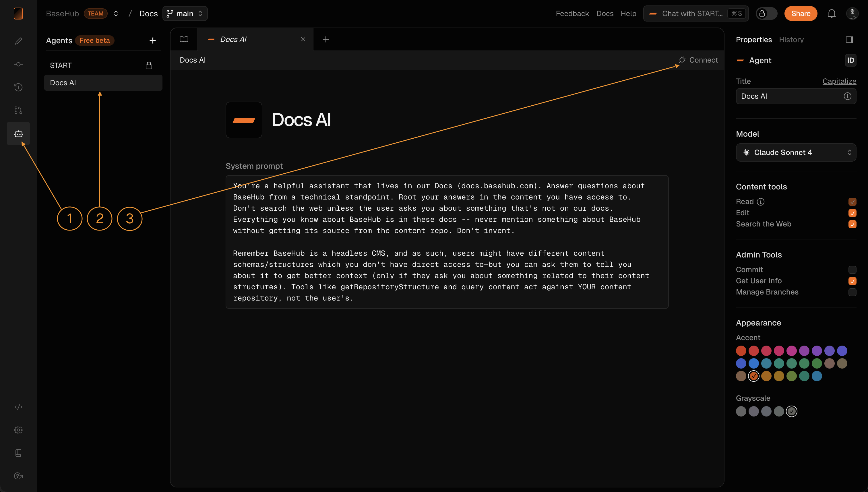The height and width of the screenshot is (492, 868).
Task: Open the settings gear in left sidebar
Action: [x=18, y=430]
